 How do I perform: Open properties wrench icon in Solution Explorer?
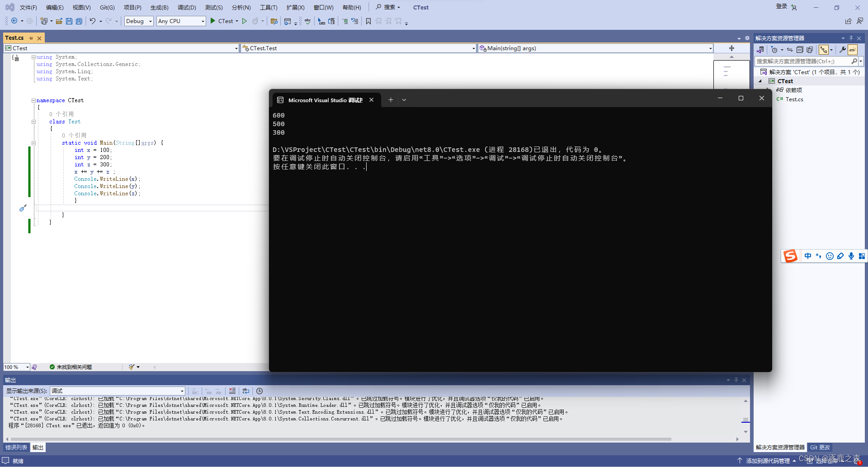(x=843, y=50)
